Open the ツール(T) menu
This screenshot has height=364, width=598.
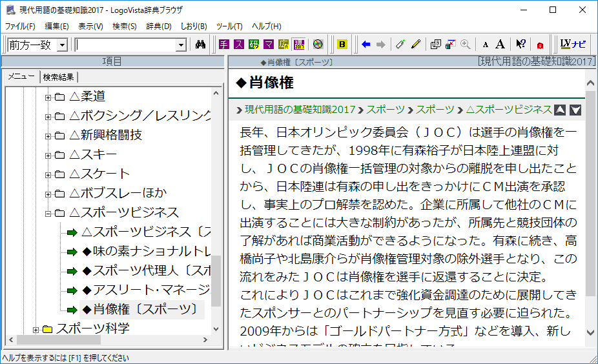point(229,26)
